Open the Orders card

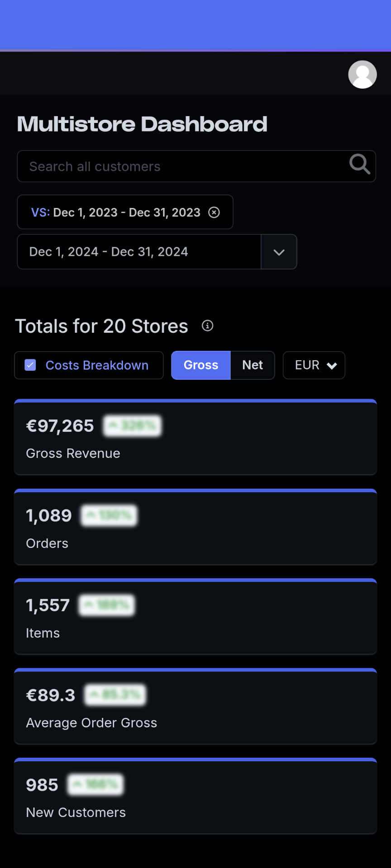click(x=195, y=528)
